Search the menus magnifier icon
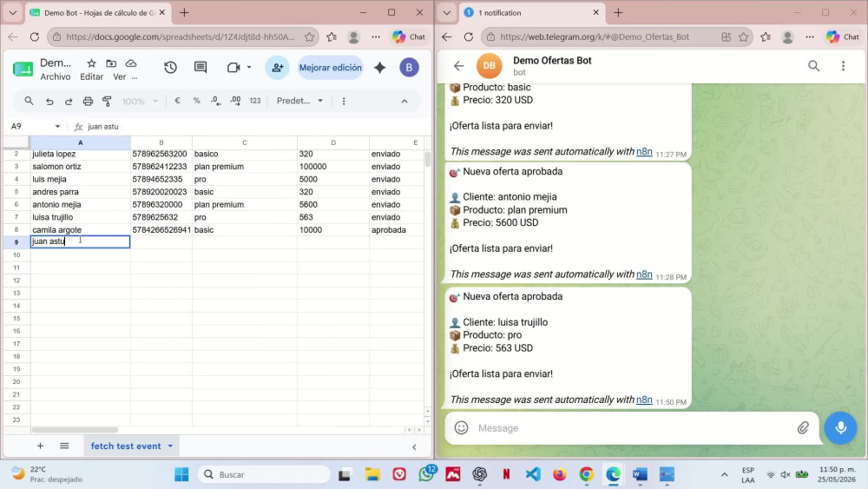The width and height of the screenshot is (868, 489). tap(29, 101)
